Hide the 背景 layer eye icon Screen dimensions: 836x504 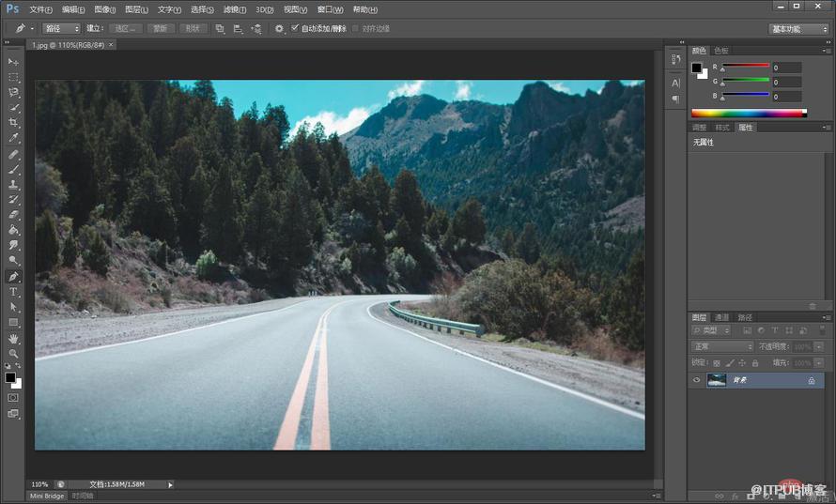696,380
